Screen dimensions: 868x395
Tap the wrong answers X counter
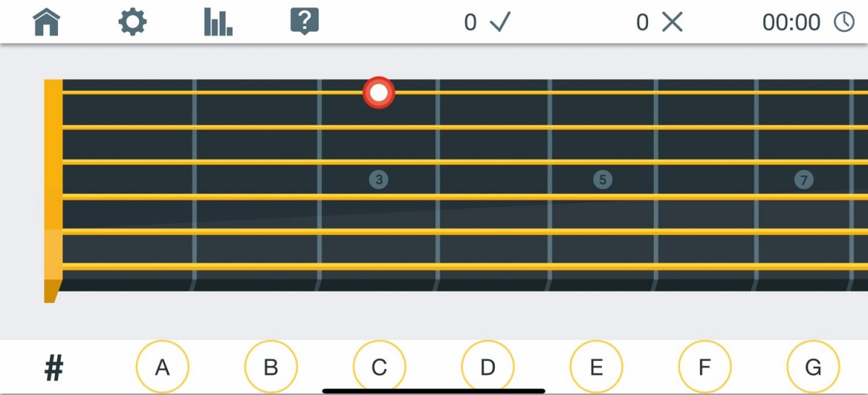coord(660,22)
